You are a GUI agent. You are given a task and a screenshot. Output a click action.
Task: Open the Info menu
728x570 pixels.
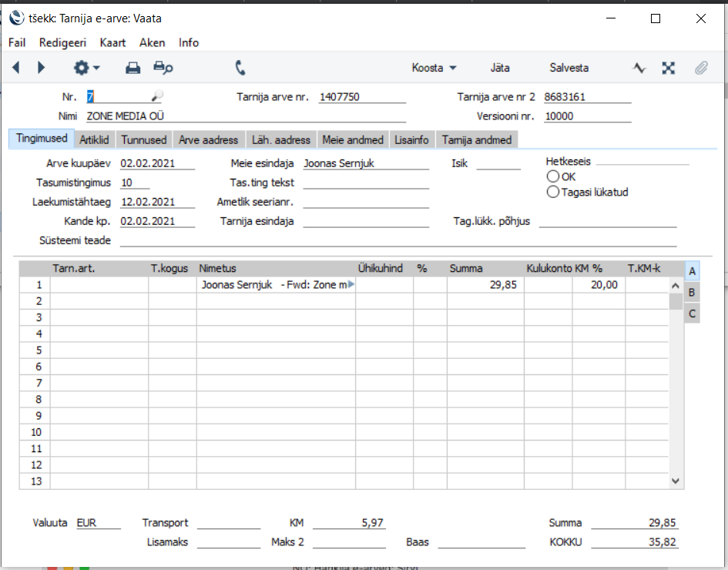point(189,42)
